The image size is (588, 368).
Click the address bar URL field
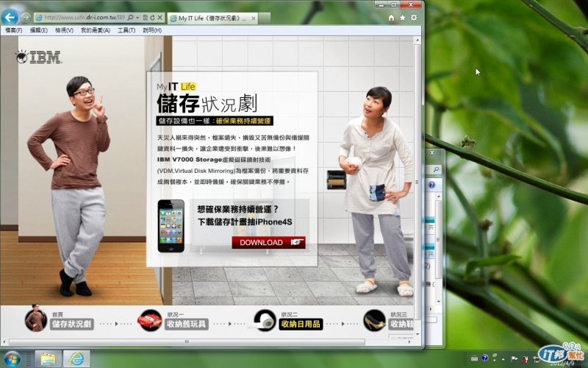tap(84, 17)
